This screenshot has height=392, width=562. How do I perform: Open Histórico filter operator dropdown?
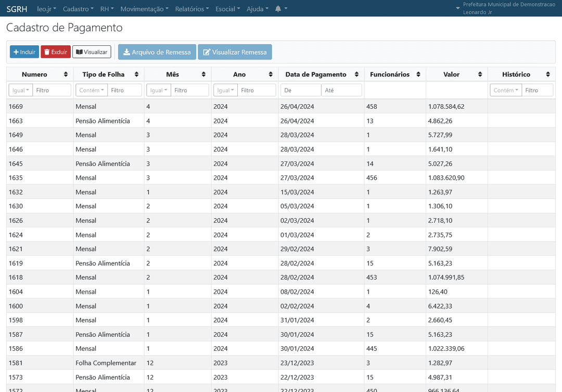coord(506,90)
